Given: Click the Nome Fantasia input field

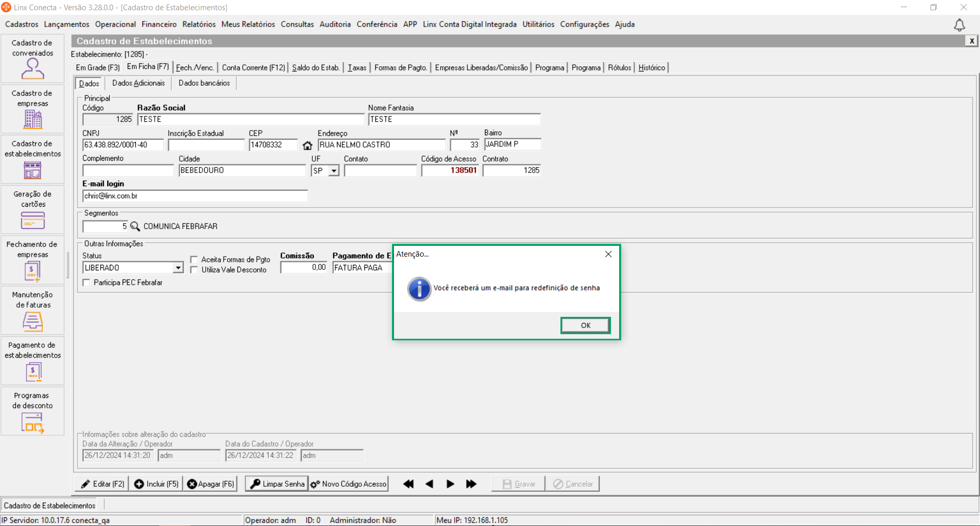Looking at the screenshot, I should coord(454,119).
